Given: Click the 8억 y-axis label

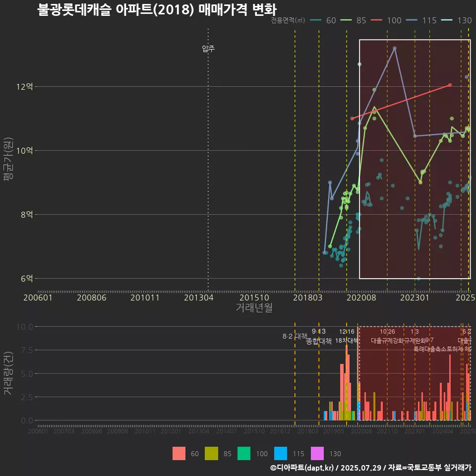Looking at the screenshot, I should (x=27, y=215).
